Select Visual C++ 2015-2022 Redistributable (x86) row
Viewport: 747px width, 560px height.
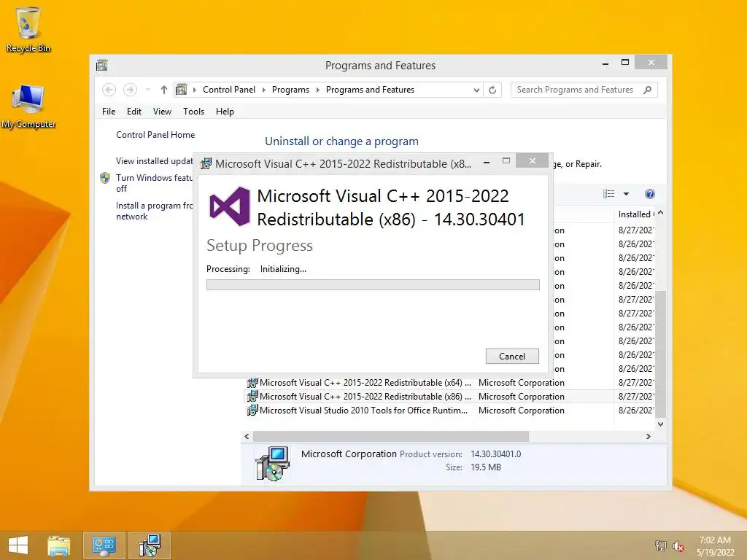click(x=450, y=396)
